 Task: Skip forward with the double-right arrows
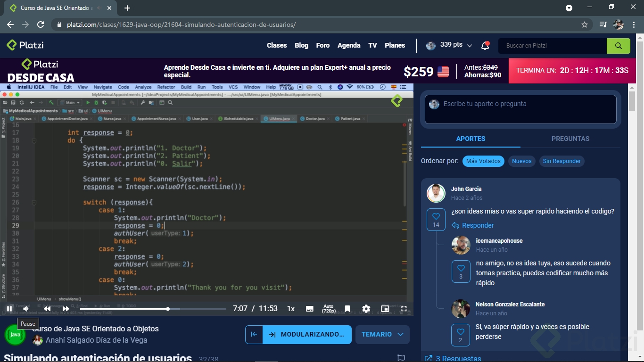point(66,309)
